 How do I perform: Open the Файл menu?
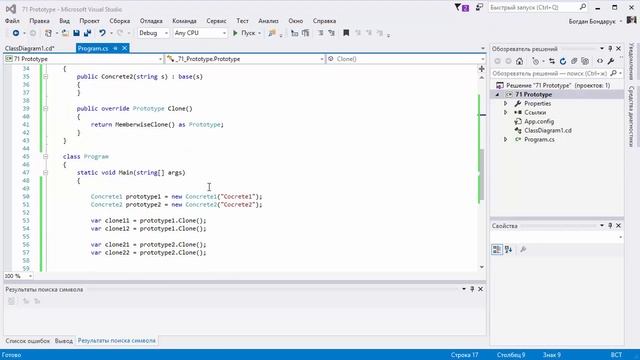pos(12,21)
